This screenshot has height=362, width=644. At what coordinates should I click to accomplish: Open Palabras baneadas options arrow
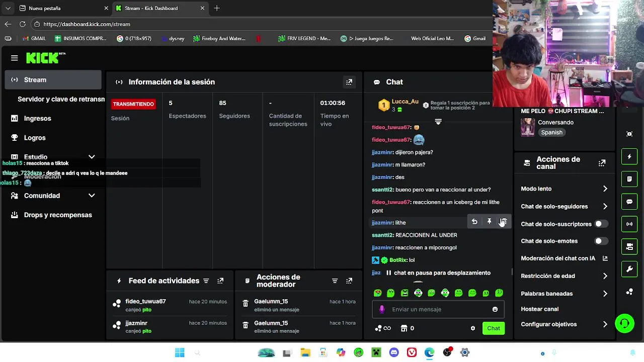(x=605, y=294)
